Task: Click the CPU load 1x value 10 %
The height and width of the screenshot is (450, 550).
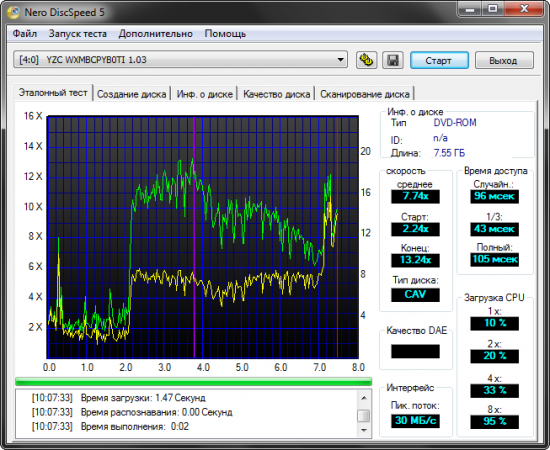Action: (x=495, y=323)
